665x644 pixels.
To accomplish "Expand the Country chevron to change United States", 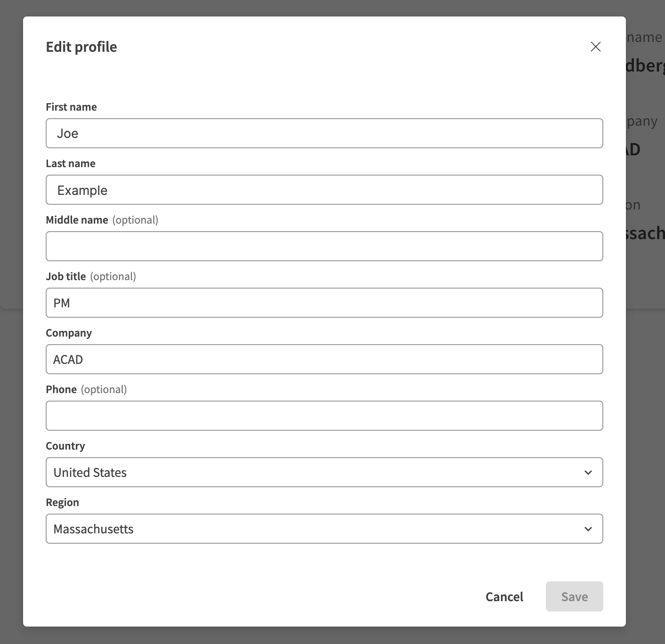I will click(x=587, y=472).
